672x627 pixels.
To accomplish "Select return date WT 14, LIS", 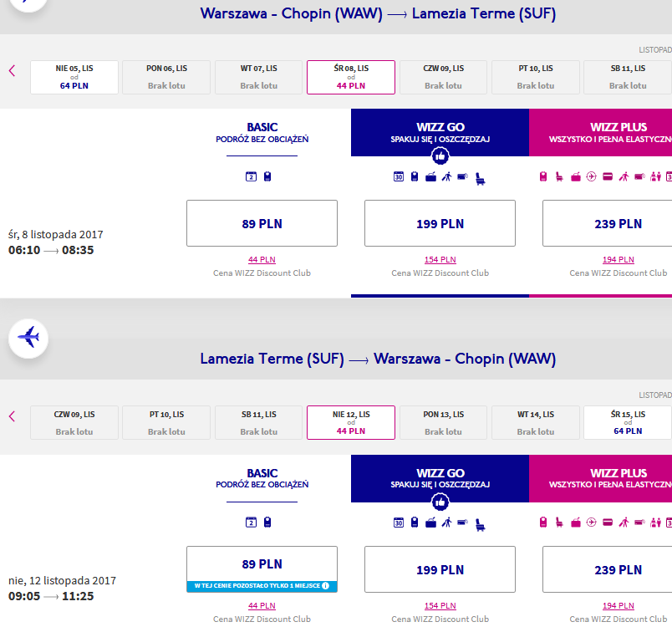I will 536,422.
